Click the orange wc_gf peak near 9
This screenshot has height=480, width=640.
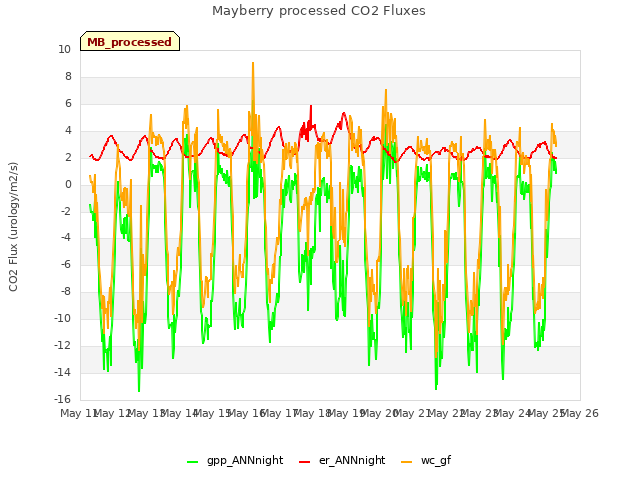253,64
